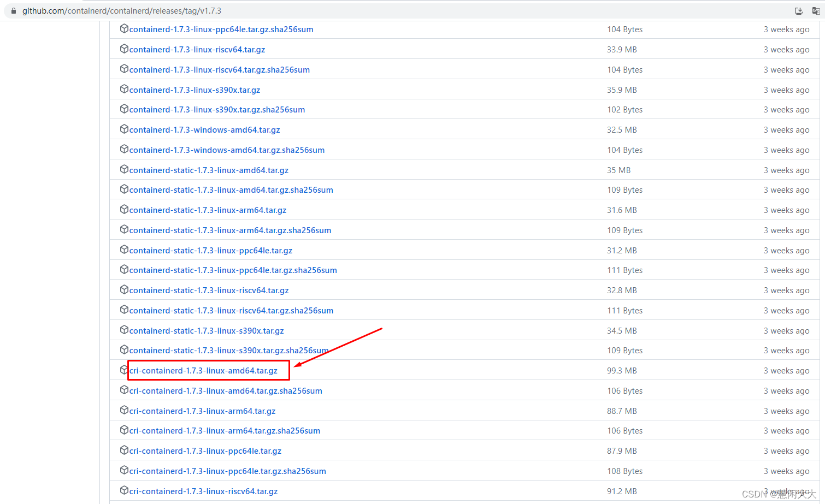This screenshot has height=504, width=825.
Task: Click package icon beside containerd-static-1.7.3-linux-amd64.tar.gz
Action: 124,169
